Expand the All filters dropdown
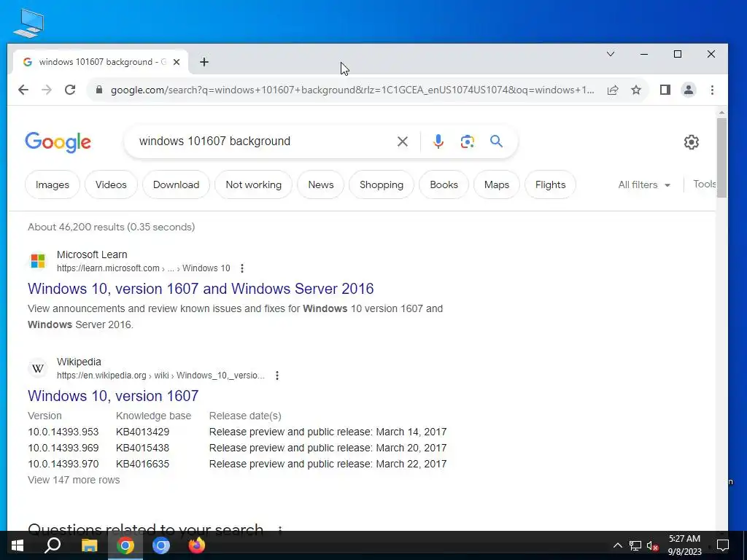Viewport: 747px width, 560px height. click(x=644, y=184)
